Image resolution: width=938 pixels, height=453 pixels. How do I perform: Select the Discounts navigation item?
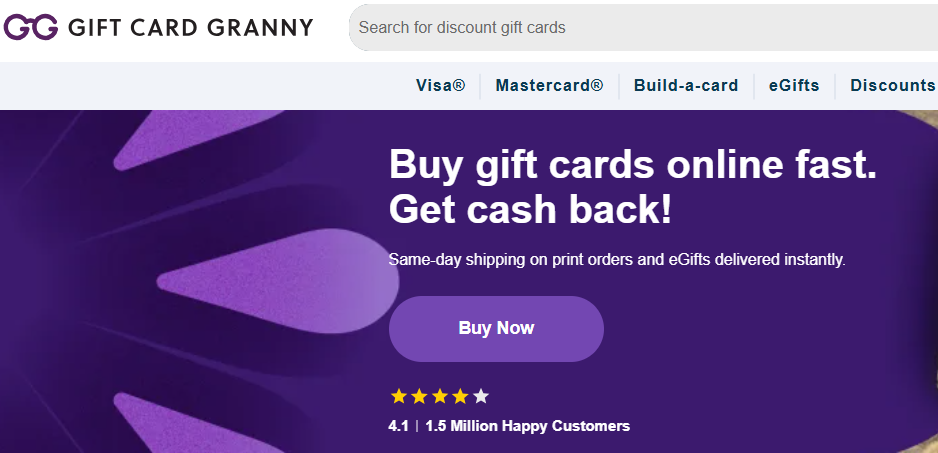click(892, 85)
